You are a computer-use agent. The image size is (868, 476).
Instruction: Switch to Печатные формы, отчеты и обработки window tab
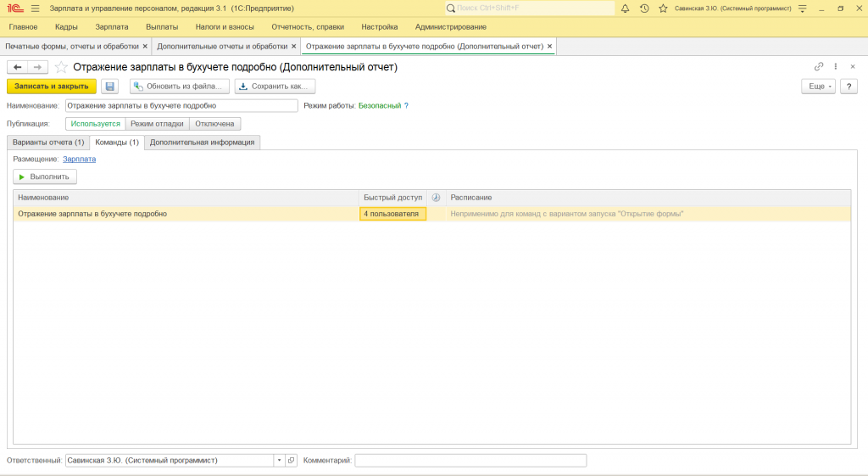72,47
